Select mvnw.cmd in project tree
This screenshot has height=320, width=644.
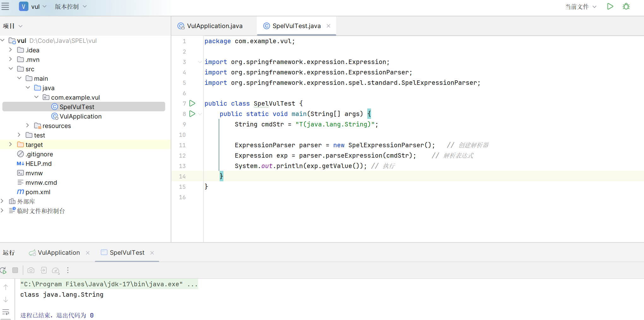41,183
